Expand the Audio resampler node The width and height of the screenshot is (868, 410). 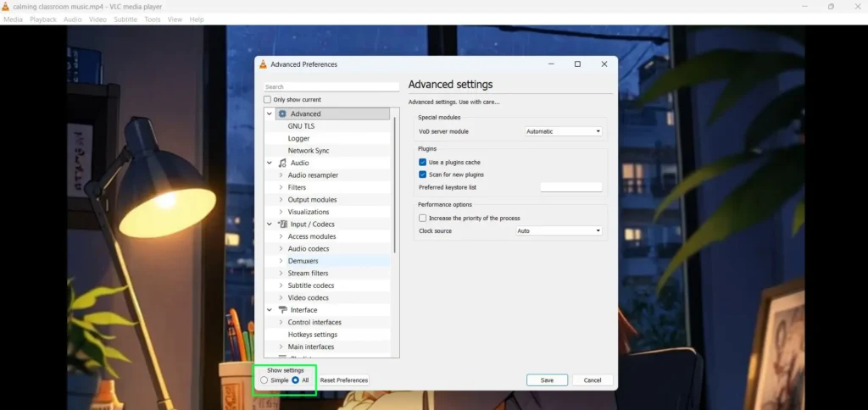coord(281,175)
